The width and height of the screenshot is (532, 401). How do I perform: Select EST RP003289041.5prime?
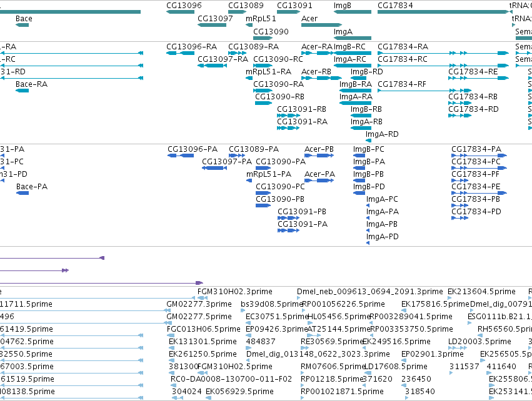411,317
